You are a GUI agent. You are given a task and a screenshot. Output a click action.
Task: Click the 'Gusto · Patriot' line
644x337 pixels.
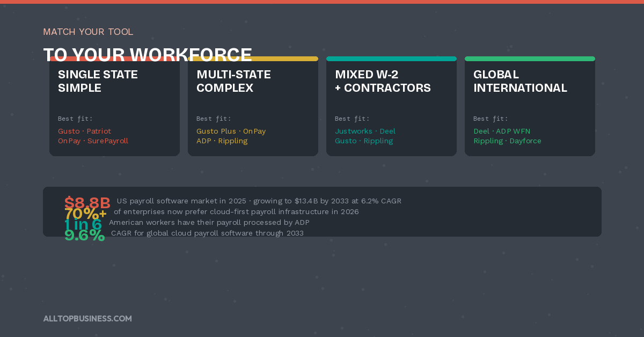click(x=84, y=131)
